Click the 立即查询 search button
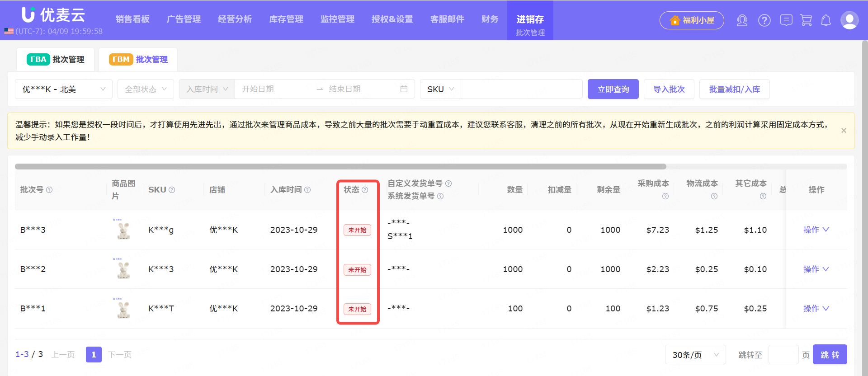Image resolution: width=868 pixels, height=376 pixels. (x=613, y=89)
